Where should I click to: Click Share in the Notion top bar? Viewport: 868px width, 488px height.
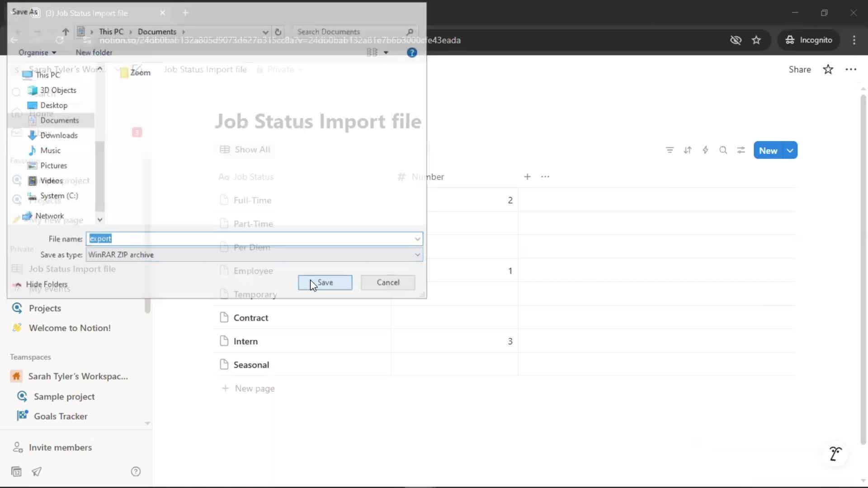point(800,69)
